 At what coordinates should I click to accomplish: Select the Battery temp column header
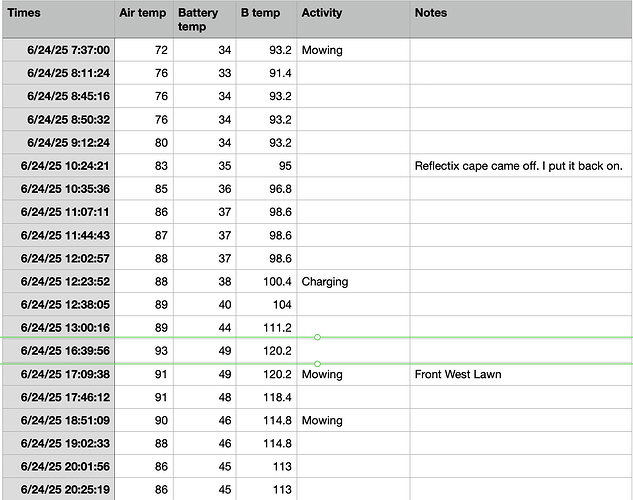pos(205,19)
